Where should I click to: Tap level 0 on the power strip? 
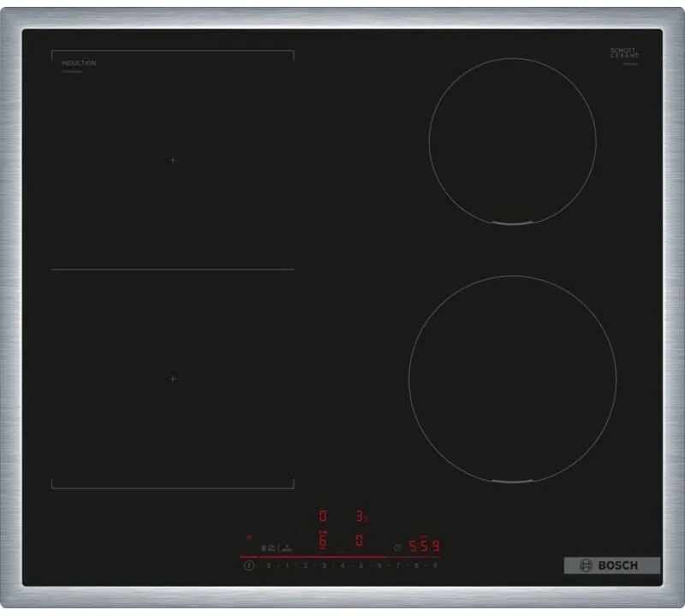[x=268, y=566]
